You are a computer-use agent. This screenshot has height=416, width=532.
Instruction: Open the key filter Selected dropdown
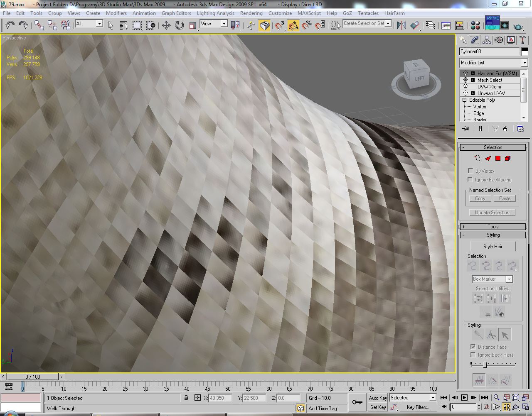(412, 398)
